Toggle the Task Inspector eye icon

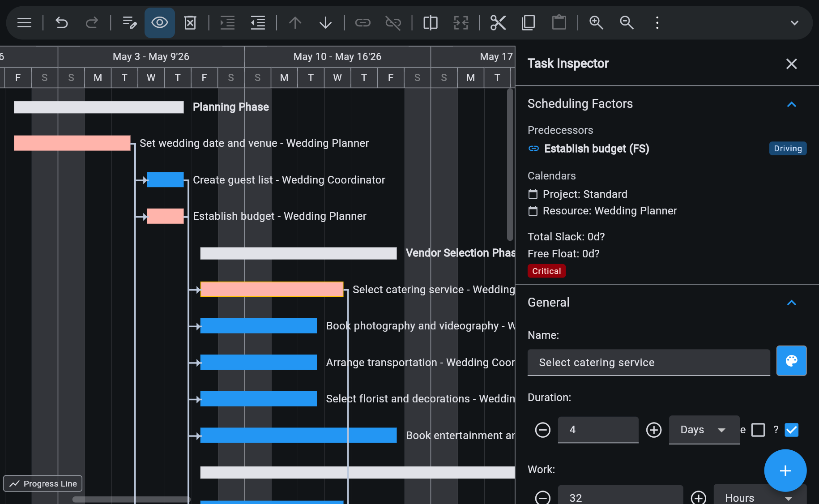[x=159, y=22]
